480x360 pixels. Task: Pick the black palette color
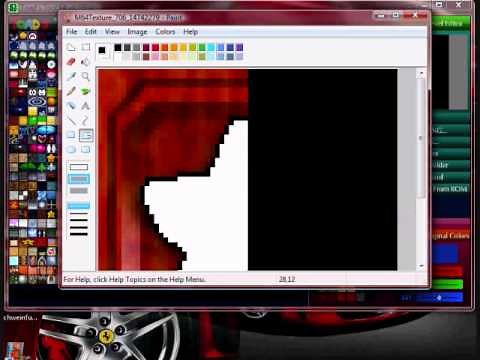118,47
